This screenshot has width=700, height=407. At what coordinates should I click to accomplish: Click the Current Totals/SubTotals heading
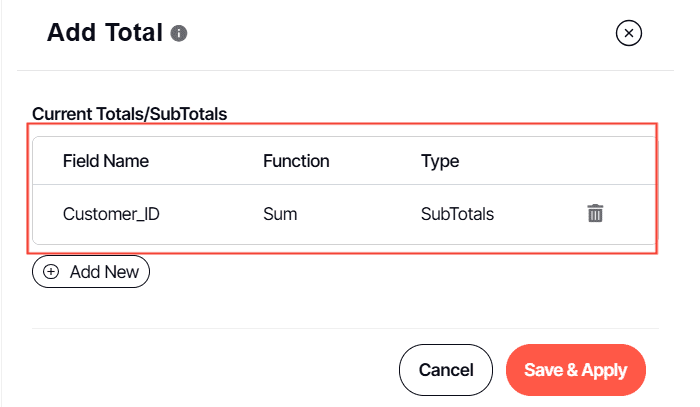click(x=130, y=114)
